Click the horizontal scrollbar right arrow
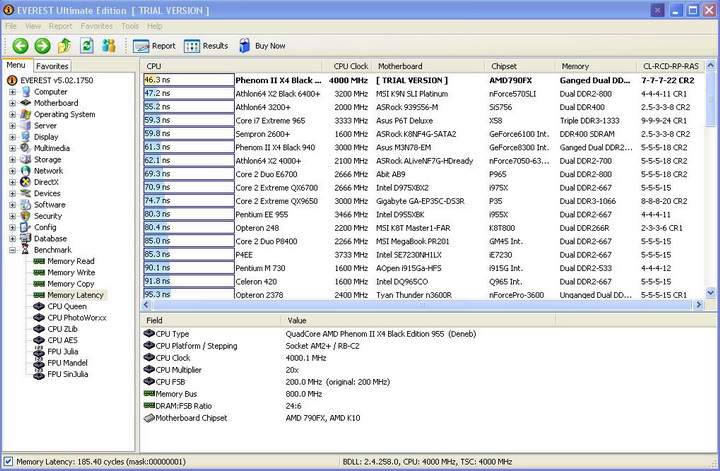 coord(698,304)
